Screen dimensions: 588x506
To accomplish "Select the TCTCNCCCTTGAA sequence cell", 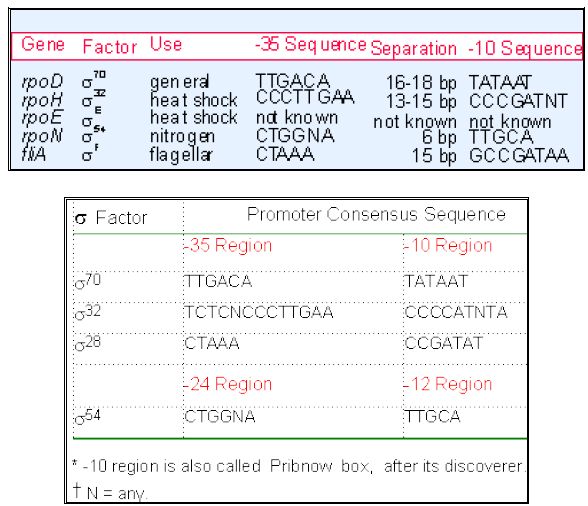I will (x=259, y=312).
